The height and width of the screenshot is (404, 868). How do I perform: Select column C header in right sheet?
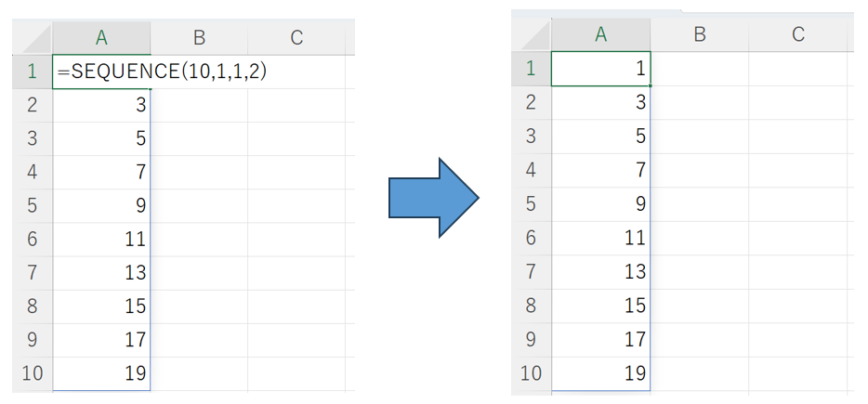click(797, 35)
